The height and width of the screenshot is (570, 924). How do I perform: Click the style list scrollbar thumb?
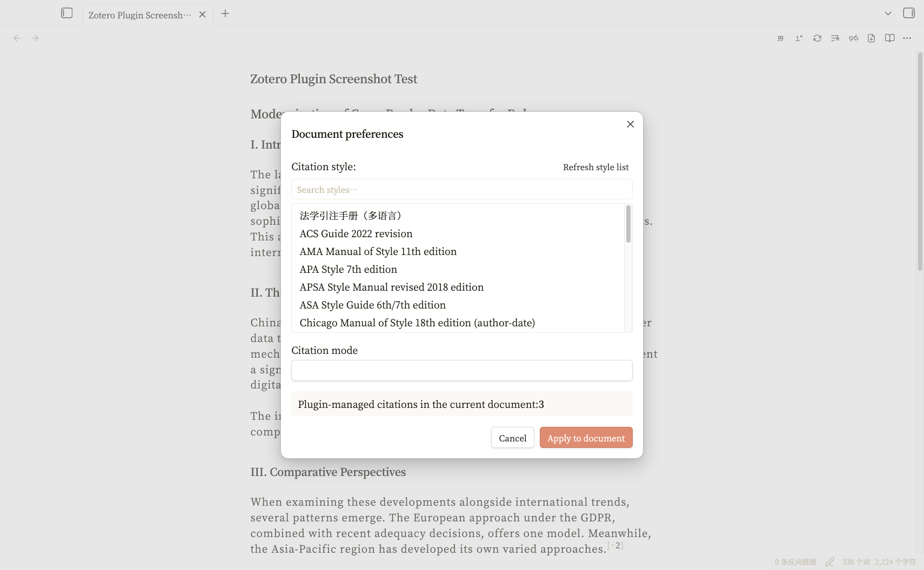(x=628, y=224)
